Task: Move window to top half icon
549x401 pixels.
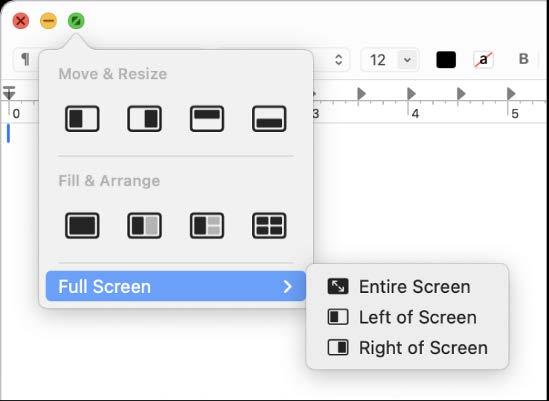Action: point(207,119)
